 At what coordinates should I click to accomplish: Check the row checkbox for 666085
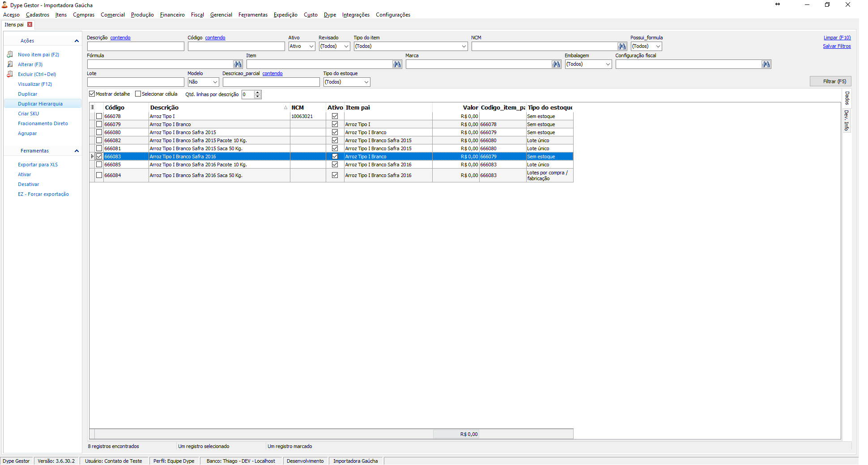(x=99, y=165)
